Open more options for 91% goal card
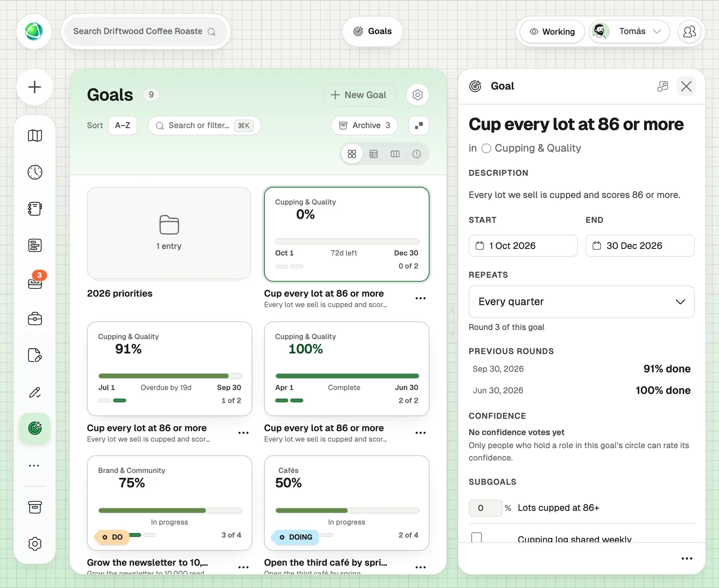 pos(243,433)
